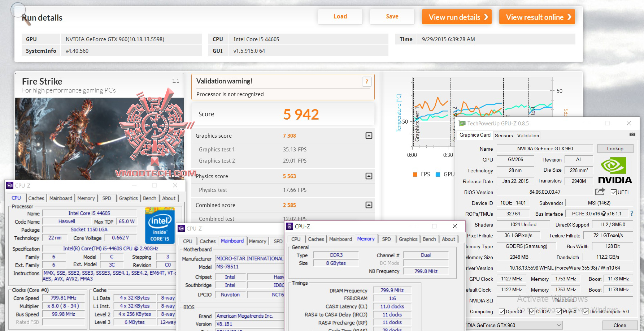The height and width of the screenshot is (331, 644).
Task: Click the orange FPS legend swatch
Action: click(x=415, y=175)
